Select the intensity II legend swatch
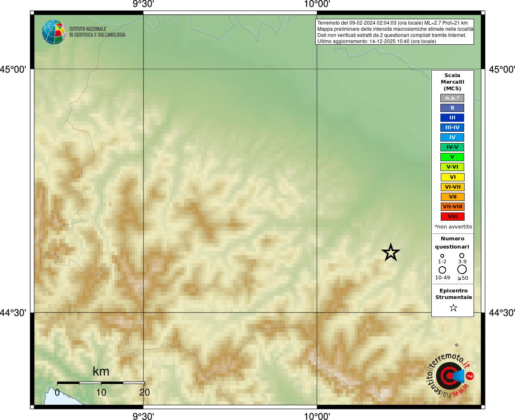 tap(452, 108)
